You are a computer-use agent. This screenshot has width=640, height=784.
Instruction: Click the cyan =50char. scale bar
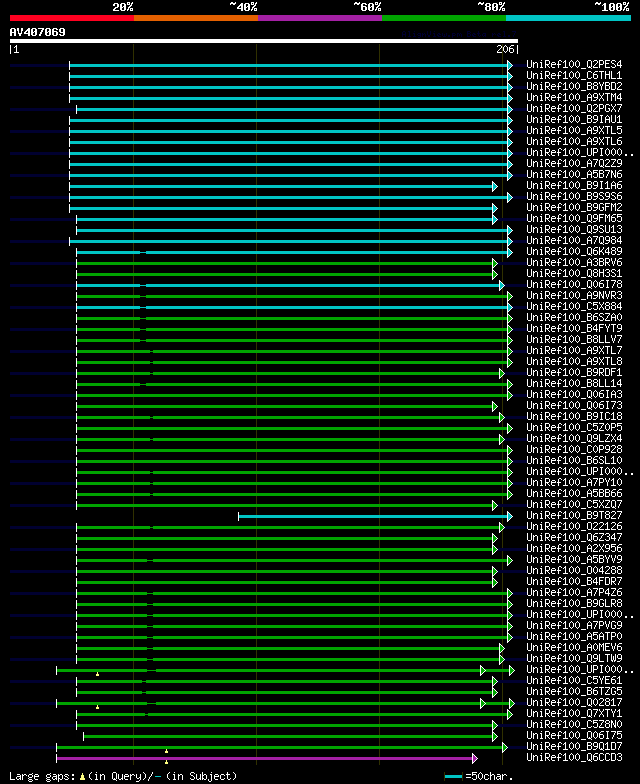453,776
